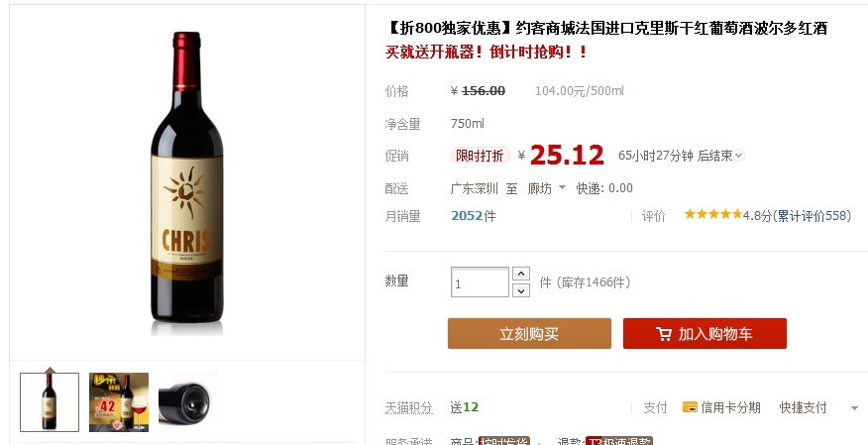Viewport: 868px width, 445px height.
Task: Decrease quantity with the down arrow
Action: click(521, 290)
